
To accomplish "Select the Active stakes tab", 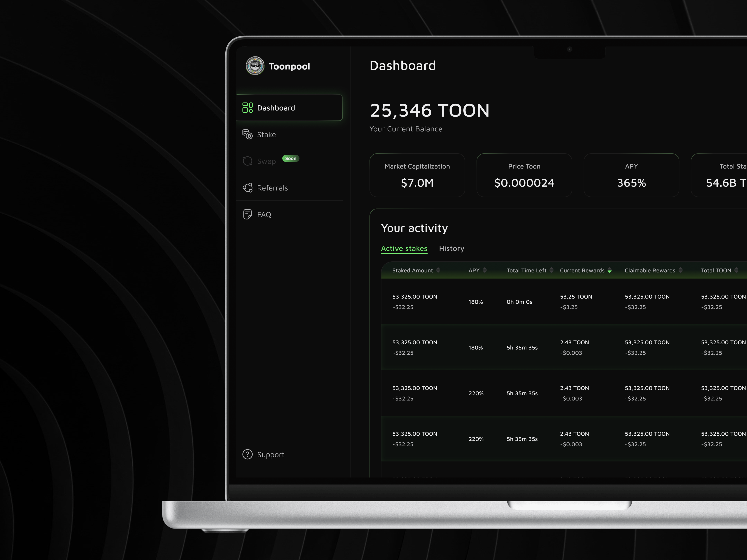I will [x=404, y=248].
